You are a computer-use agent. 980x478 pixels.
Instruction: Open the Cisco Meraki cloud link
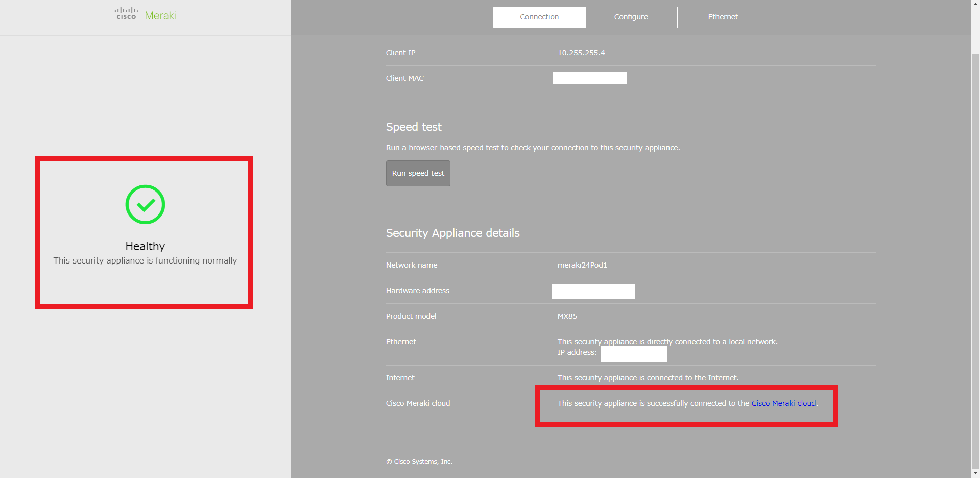pos(783,403)
